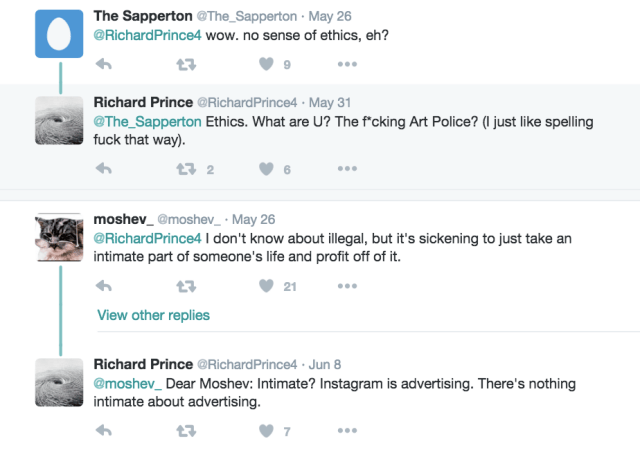Open the @moshev_ mention in the last tweet
The image size is (640, 450).
pyautogui.click(x=127, y=384)
